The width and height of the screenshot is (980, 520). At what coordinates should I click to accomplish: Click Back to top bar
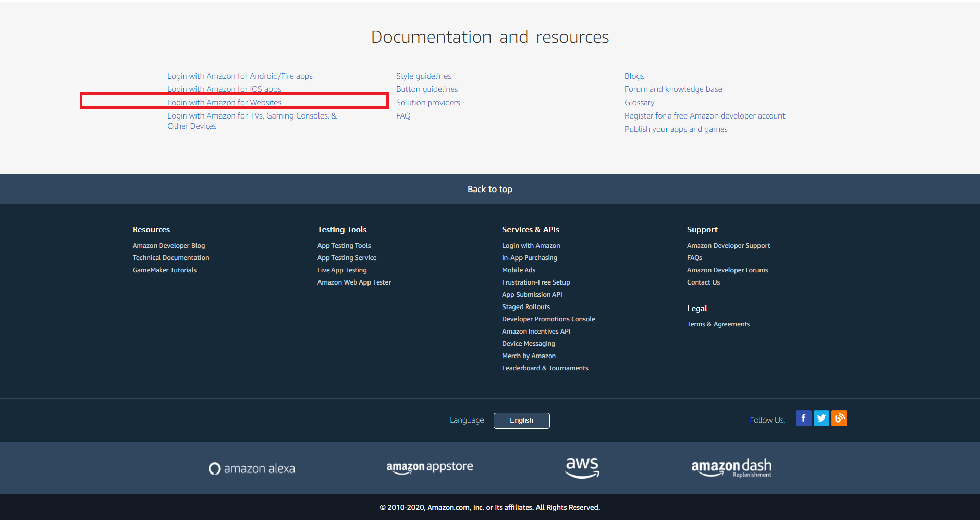click(x=490, y=189)
